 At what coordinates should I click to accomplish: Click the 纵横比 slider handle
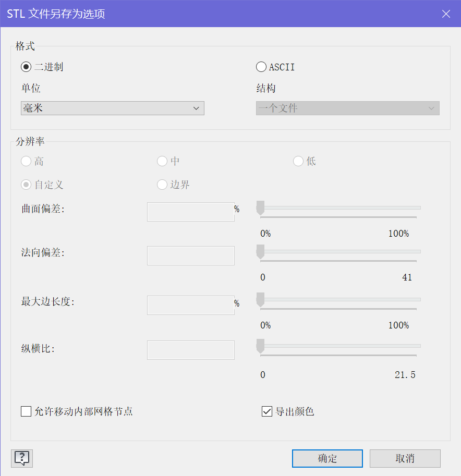click(x=259, y=346)
